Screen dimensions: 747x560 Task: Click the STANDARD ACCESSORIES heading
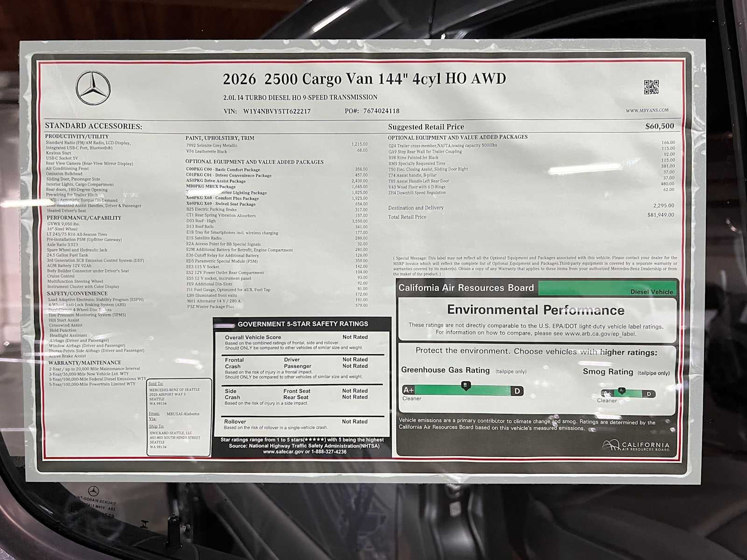pos(93,126)
